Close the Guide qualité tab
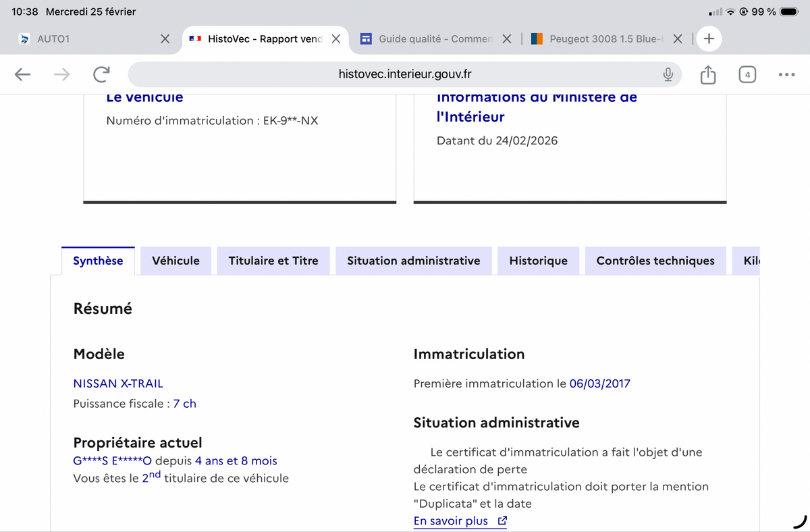The width and height of the screenshot is (810, 532). 507,39
